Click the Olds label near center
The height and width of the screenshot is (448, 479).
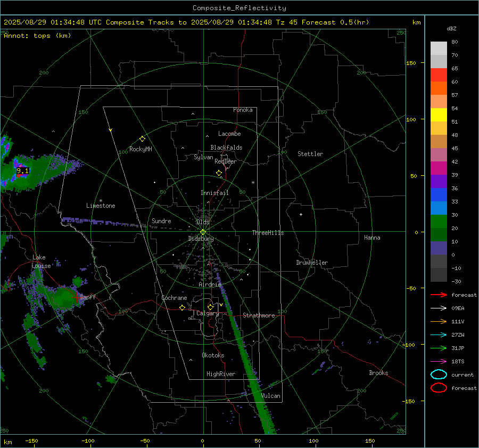[x=203, y=222]
